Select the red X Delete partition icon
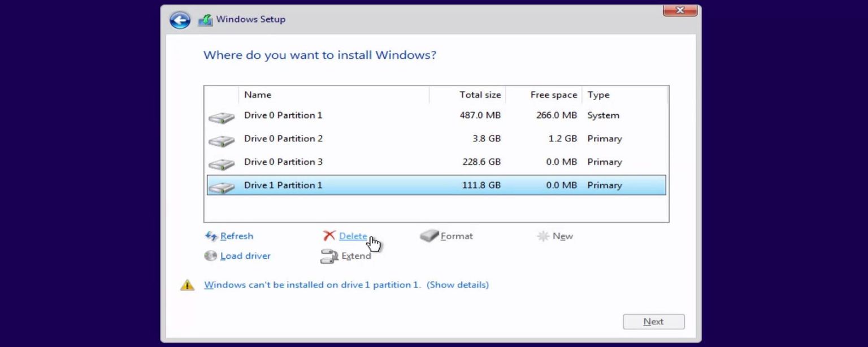The width and height of the screenshot is (868, 347). (329, 236)
